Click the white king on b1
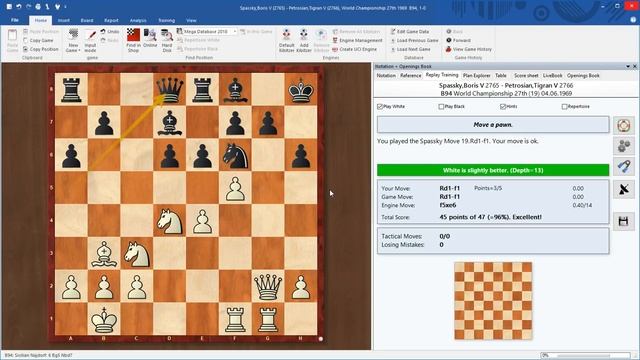The image size is (640, 360). [104, 320]
